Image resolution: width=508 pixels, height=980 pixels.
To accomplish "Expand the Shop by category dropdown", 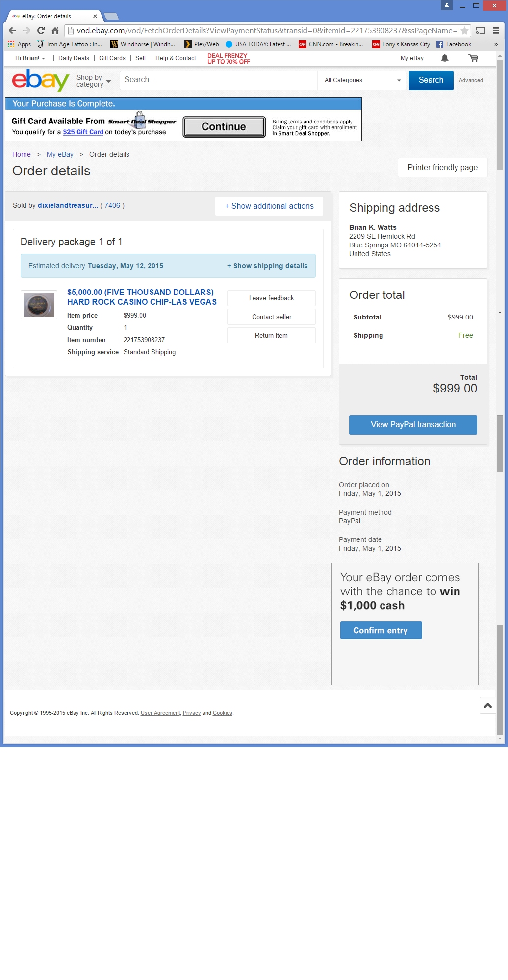I will (x=94, y=81).
